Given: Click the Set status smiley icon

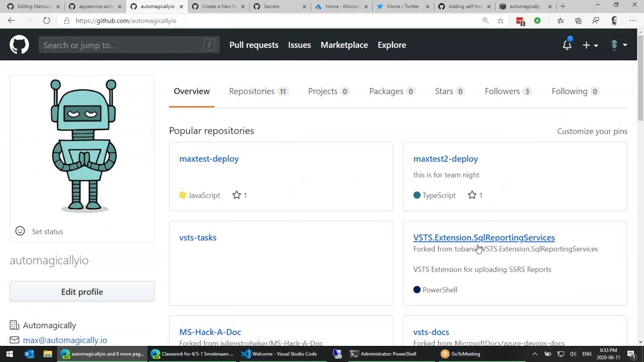Looking at the screenshot, I should click(x=20, y=231).
